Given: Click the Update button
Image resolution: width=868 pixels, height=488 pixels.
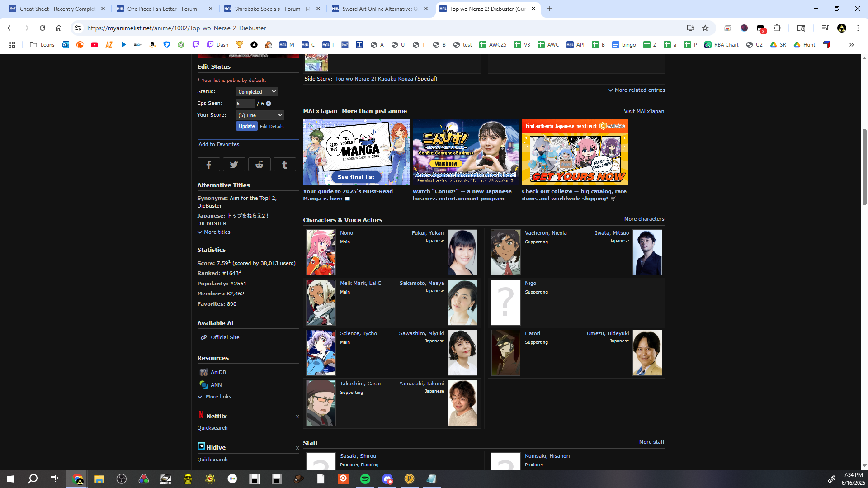Looking at the screenshot, I should [247, 126].
